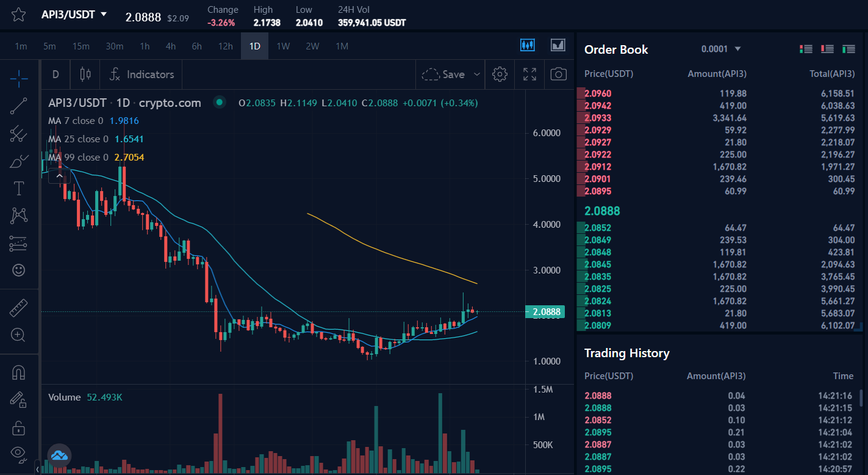
Task: Click the MA 25 close indicator legend
Action: click(96, 139)
